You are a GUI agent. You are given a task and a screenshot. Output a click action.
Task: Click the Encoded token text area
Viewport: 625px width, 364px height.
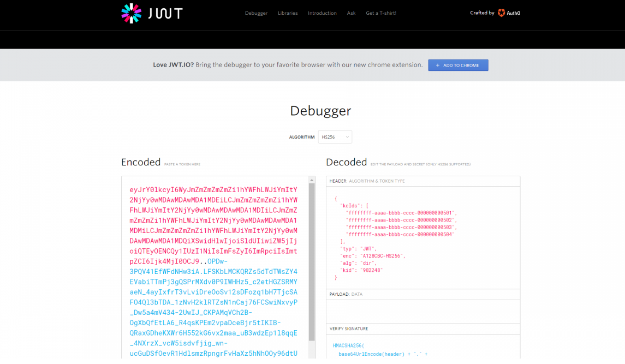[215, 267]
